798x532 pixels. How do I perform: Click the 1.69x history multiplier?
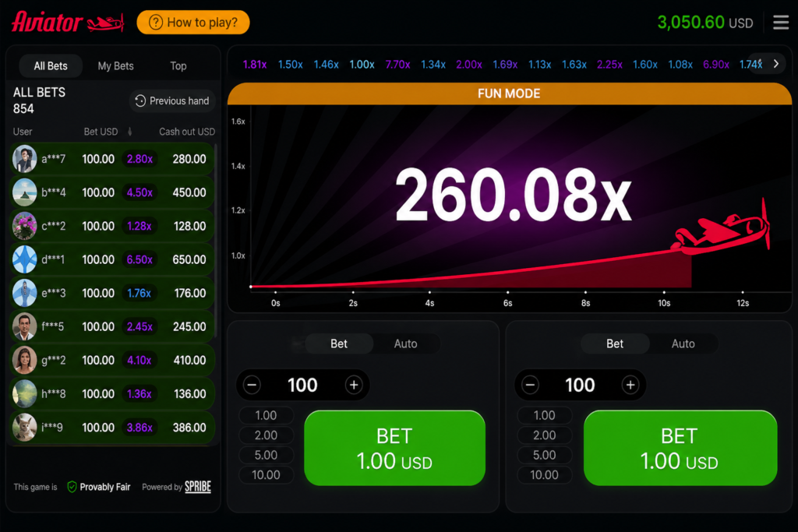[x=505, y=65]
